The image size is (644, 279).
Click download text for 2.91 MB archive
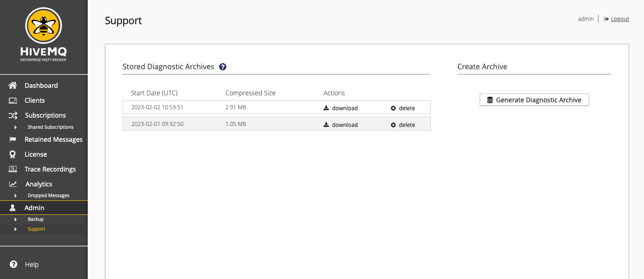click(345, 108)
